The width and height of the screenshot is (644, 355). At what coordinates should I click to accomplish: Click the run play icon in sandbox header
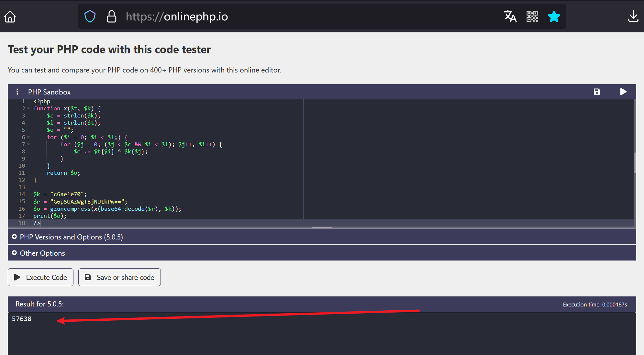[623, 92]
